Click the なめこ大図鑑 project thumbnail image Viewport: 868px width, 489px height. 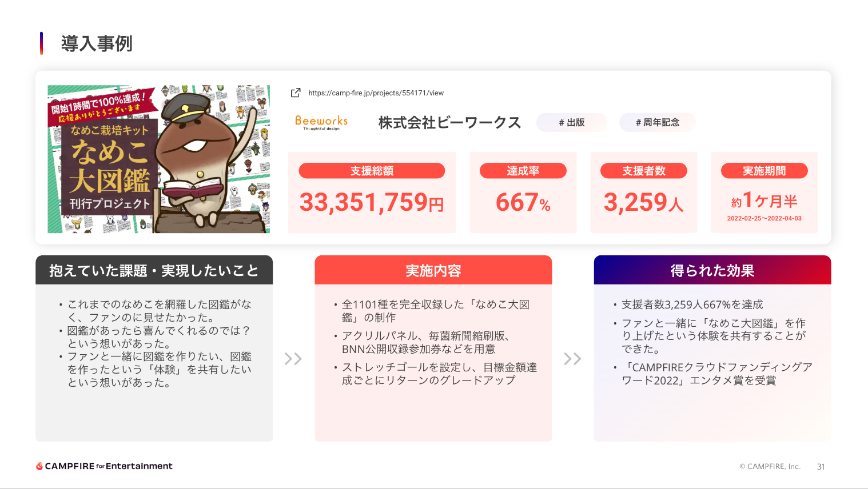tap(158, 159)
